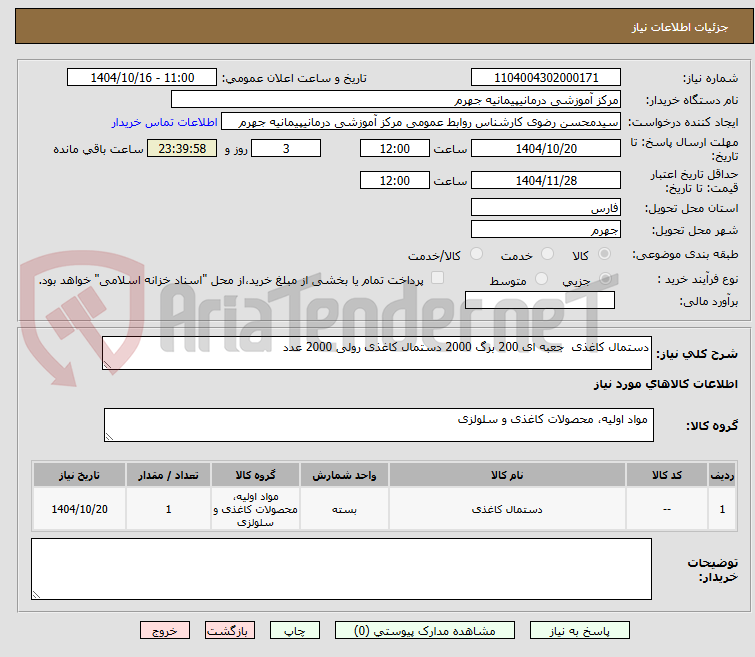Click the پاسخ به نیاز button
Viewport: 755px width, 657px height.
tap(579, 631)
